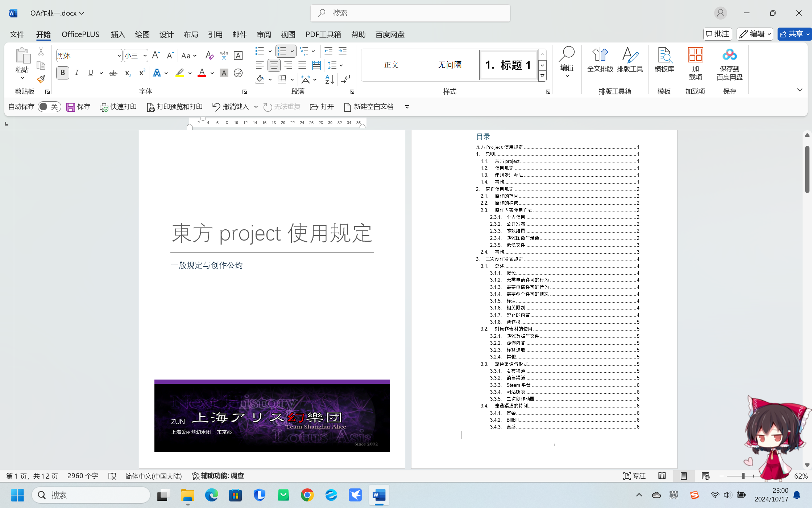Open the text highlight color icon
Screen dimensions: 812x508
click(180, 73)
